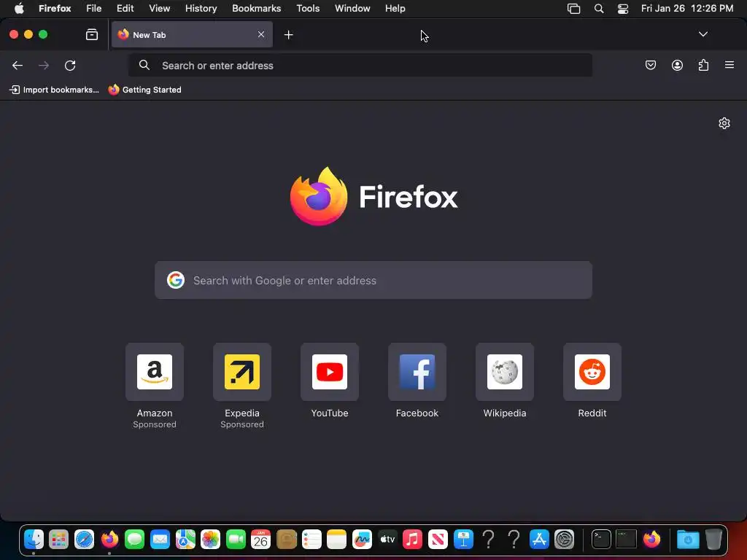Image resolution: width=747 pixels, height=560 pixels.
Task: Open the Window menu
Action: [352, 9]
